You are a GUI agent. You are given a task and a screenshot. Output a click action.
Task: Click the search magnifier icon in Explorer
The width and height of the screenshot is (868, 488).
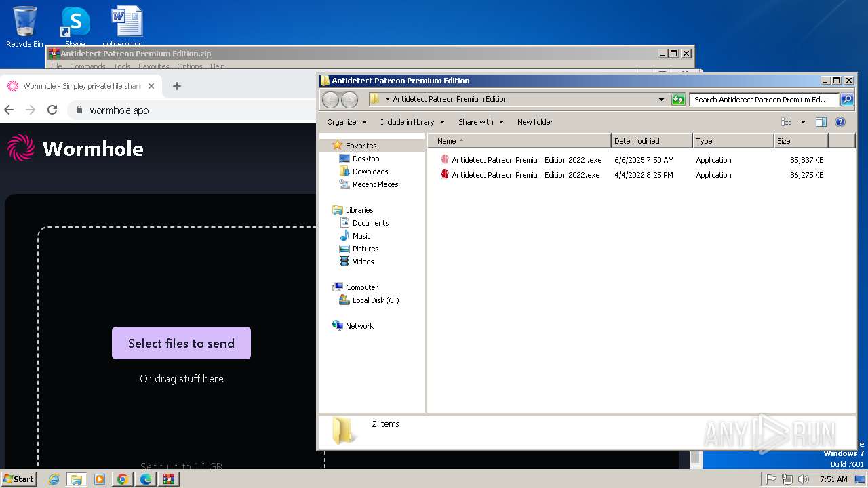pyautogui.click(x=846, y=100)
